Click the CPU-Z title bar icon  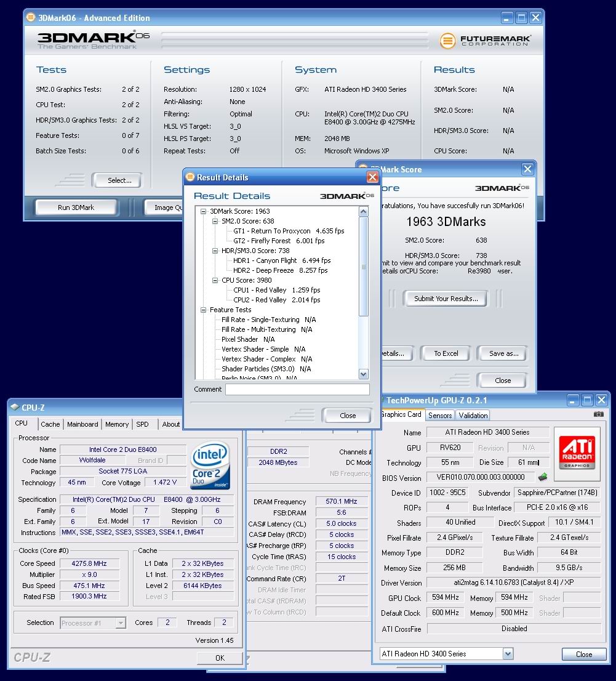click(x=15, y=408)
